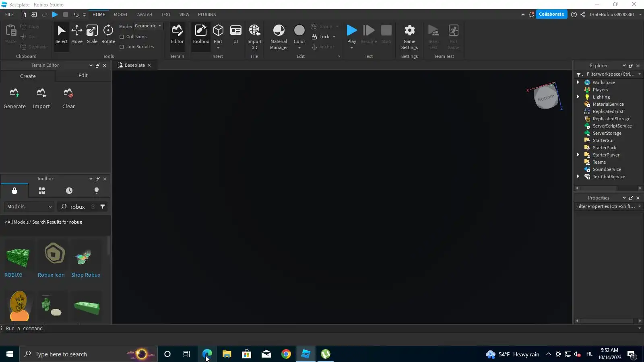
Task: Click the quick access Undo arrow
Action: [76, 14]
